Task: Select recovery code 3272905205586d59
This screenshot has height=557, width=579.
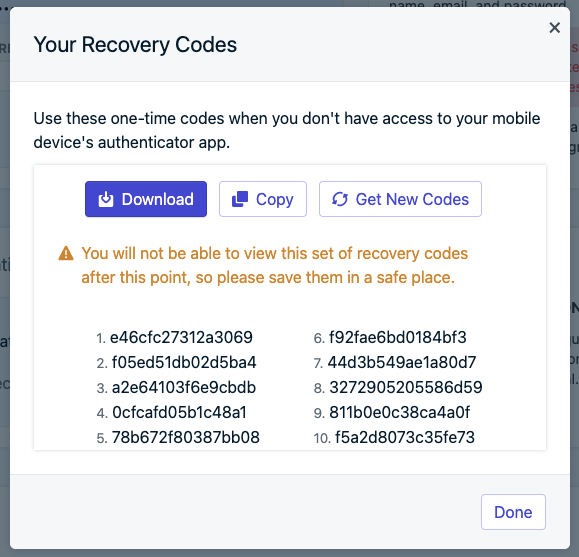Action: (406, 387)
